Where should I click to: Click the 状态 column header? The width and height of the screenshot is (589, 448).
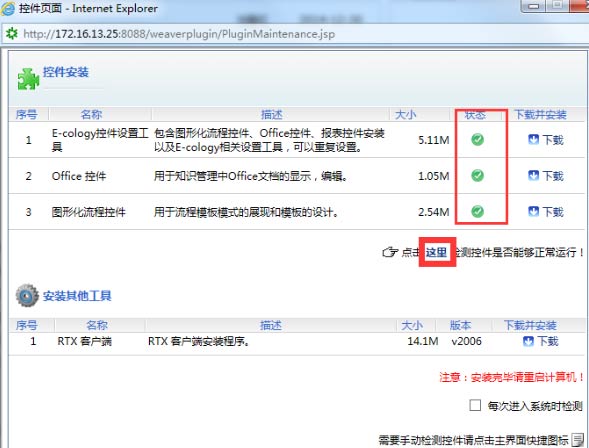(475, 115)
